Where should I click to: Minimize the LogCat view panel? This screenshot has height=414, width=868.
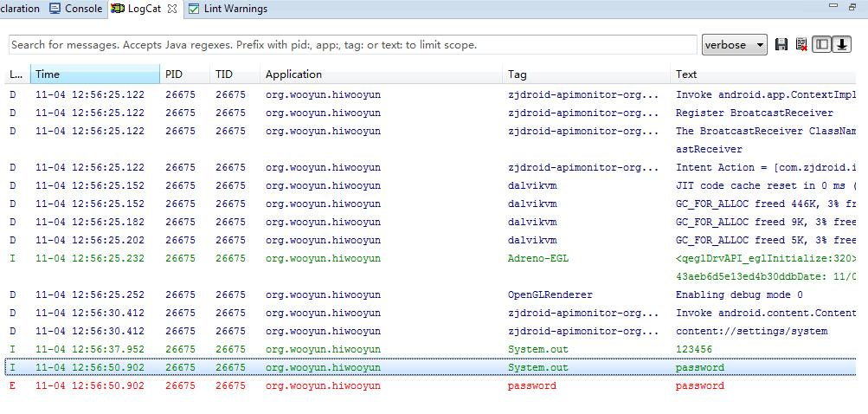click(x=833, y=5)
